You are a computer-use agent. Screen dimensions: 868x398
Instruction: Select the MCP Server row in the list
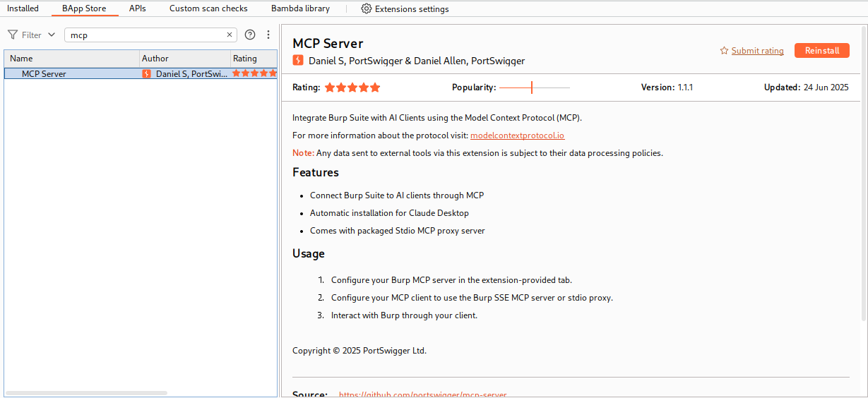pos(71,73)
